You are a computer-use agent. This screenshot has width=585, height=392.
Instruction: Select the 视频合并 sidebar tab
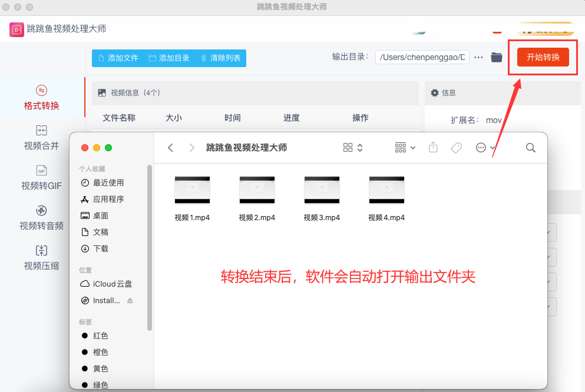tap(41, 138)
